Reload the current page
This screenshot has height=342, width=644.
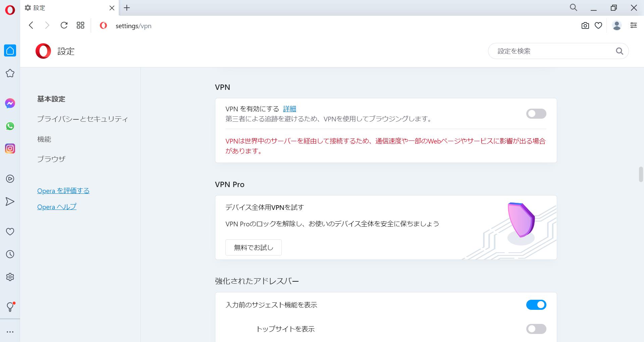64,25
